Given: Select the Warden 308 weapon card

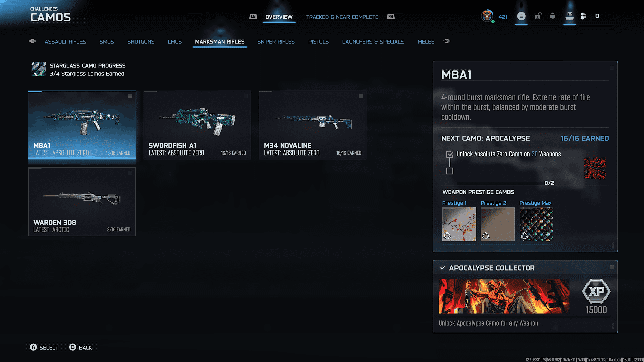Looking at the screenshot, I should coord(82,202).
